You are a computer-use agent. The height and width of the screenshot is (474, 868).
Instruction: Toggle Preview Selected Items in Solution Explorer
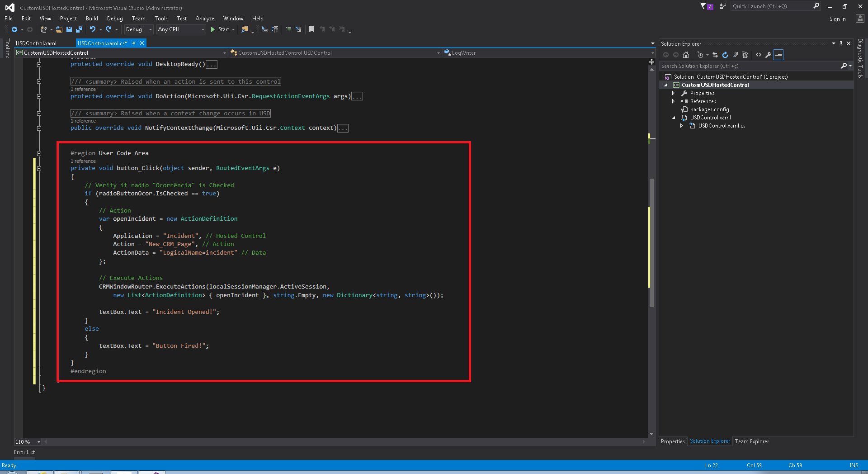778,55
